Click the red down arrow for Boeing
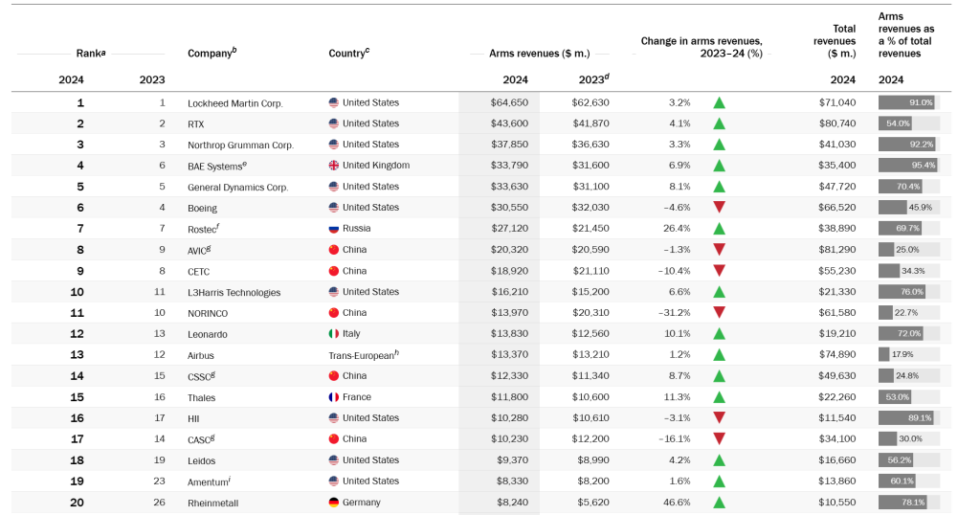The height and width of the screenshot is (515, 980). tap(719, 208)
